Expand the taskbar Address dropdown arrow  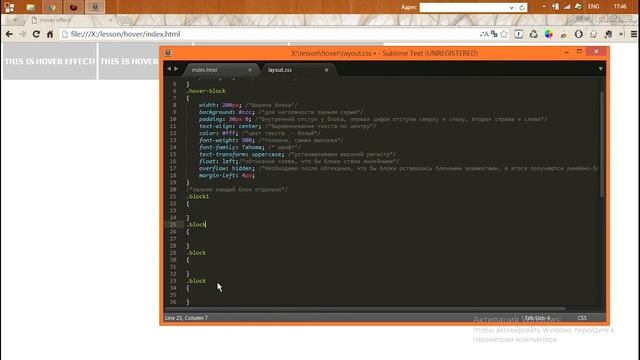coord(511,7)
